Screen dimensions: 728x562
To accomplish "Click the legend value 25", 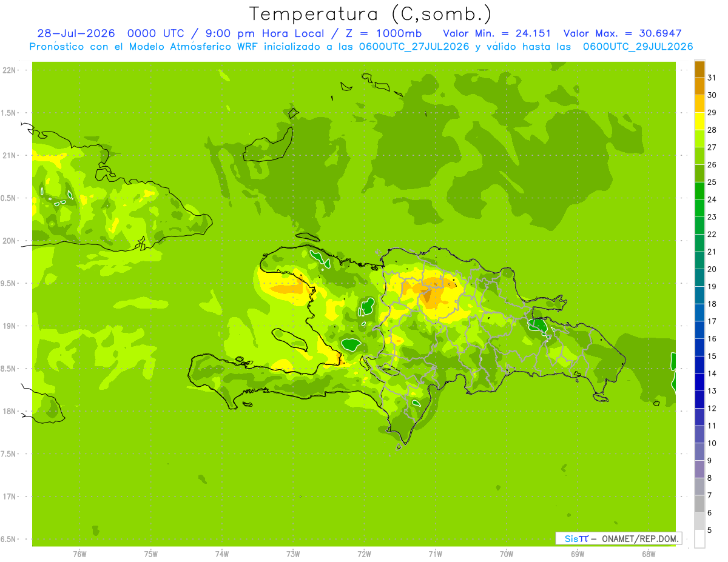I will point(712,182).
